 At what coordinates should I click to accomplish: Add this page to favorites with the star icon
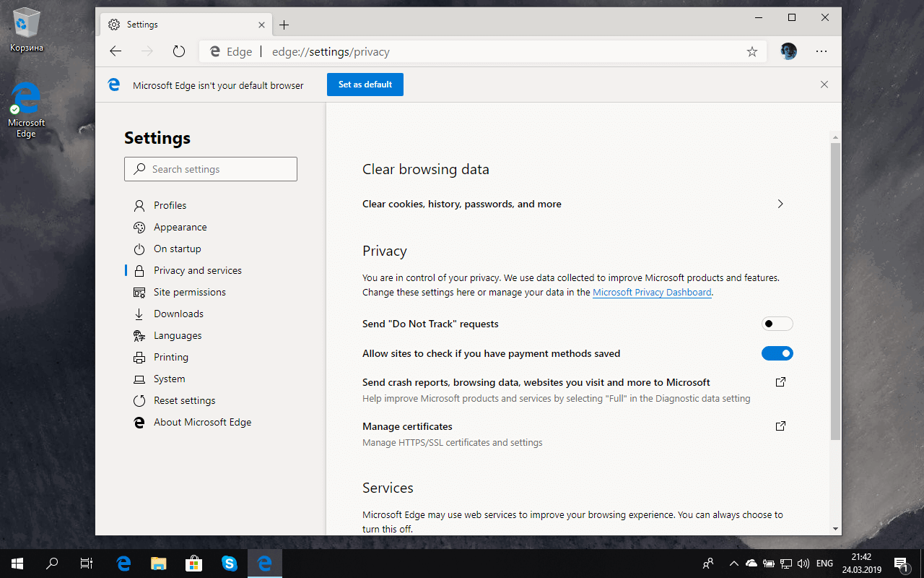pos(752,51)
